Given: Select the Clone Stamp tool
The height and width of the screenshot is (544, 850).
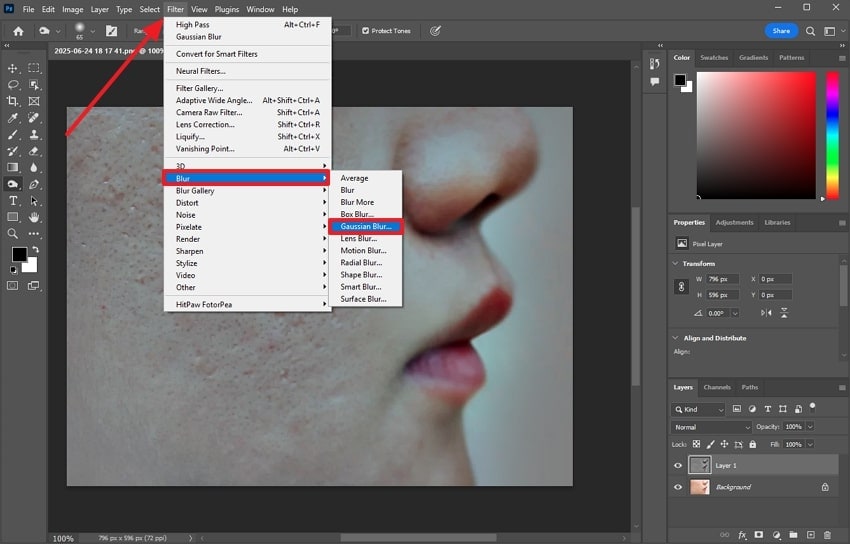Looking at the screenshot, I should pos(34,134).
